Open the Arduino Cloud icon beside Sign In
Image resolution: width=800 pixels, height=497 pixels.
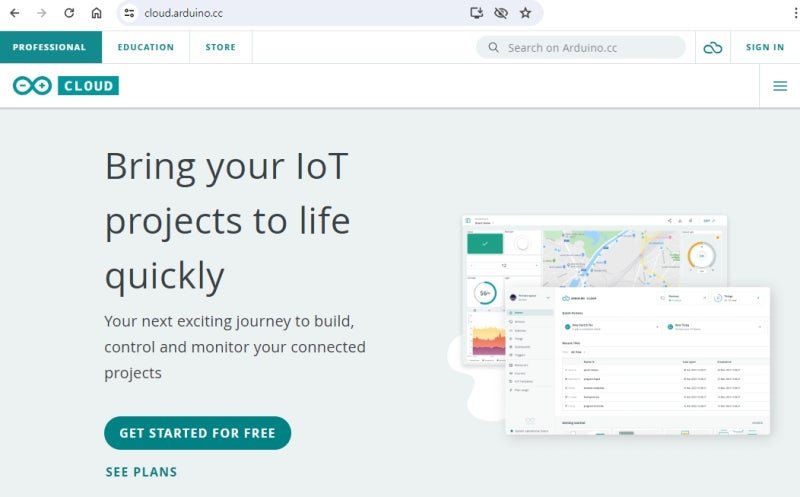coord(713,47)
